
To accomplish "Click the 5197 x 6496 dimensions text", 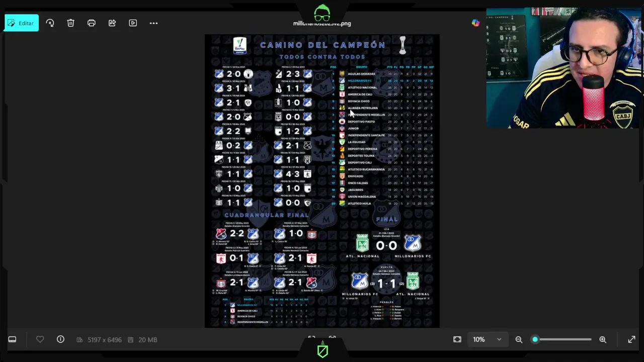I will click(105, 340).
